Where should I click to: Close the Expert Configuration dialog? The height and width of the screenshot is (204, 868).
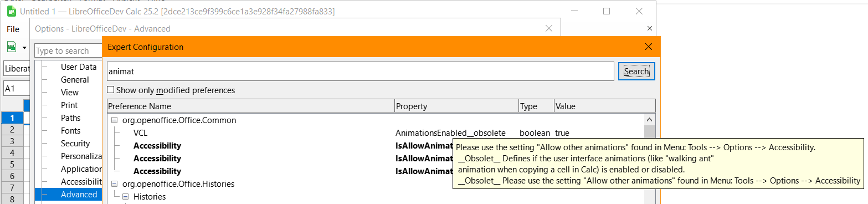[649, 47]
